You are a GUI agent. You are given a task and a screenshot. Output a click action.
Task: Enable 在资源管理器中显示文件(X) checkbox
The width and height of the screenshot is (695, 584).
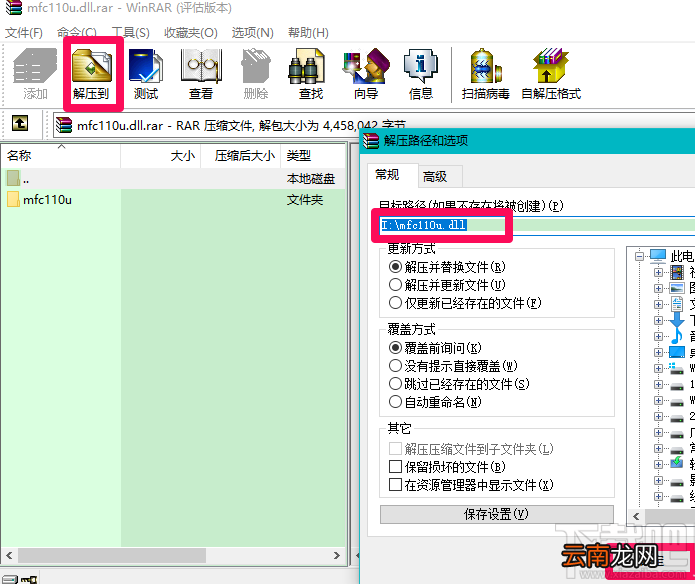395,484
